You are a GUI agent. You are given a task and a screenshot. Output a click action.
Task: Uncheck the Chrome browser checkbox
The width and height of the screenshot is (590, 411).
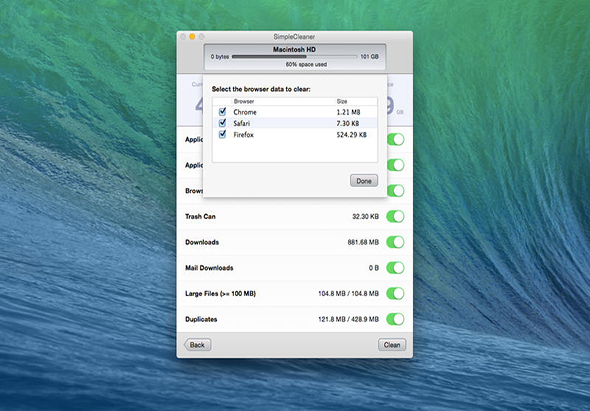[222, 112]
